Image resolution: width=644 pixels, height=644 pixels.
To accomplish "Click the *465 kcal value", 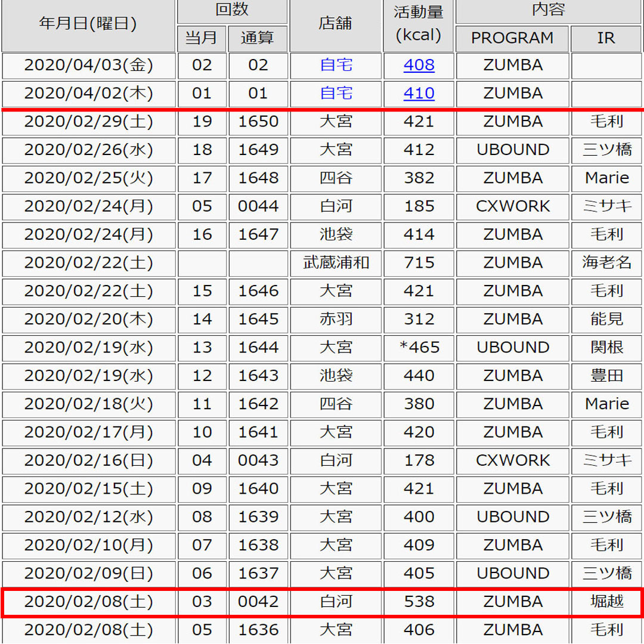I will [x=419, y=348].
